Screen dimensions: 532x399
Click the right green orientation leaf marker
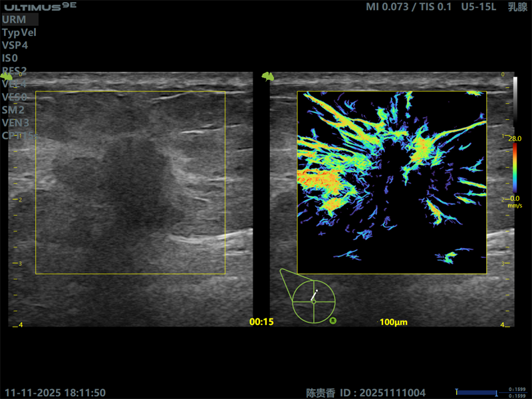(268, 76)
